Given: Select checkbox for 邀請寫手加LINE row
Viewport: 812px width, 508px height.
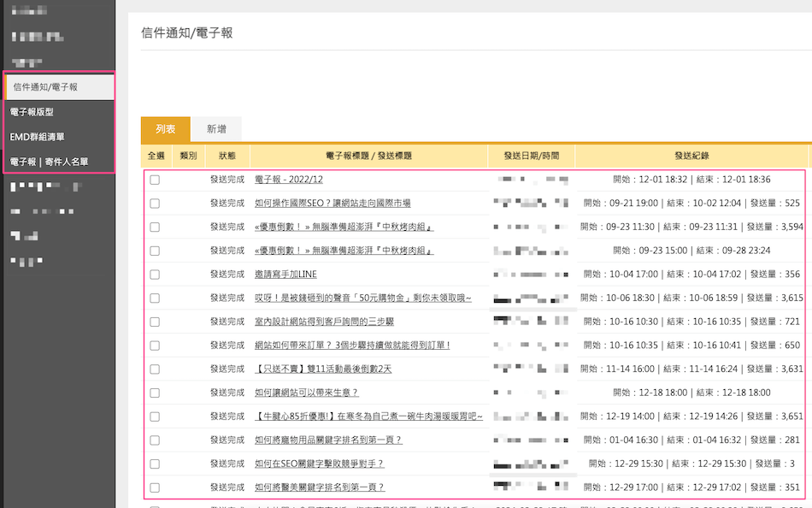Looking at the screenshot, I should (x=155, y=275).
